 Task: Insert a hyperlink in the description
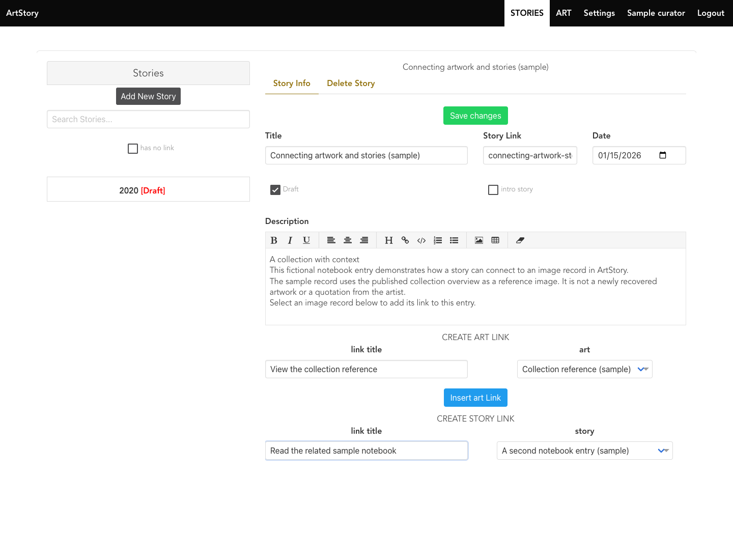click(x=405, y=240)
